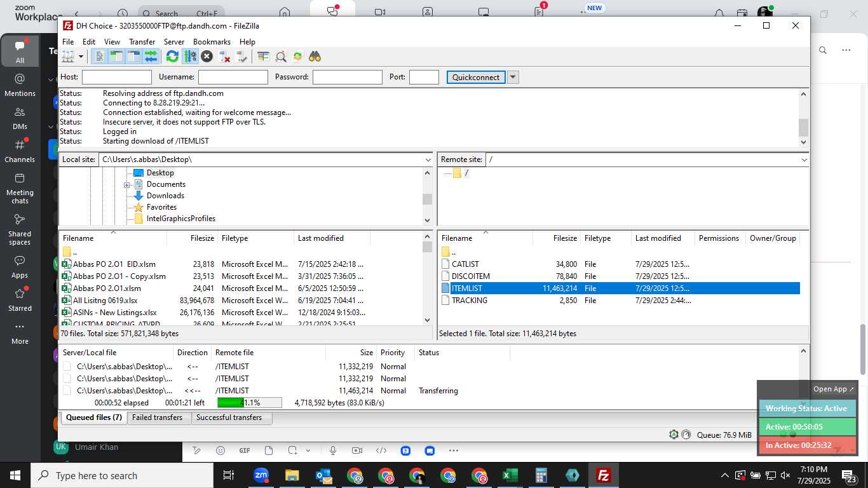The width and height of the screenshot is (868, 488).
Task: Toggle the transfer queue display
Action: click(151, 57)
